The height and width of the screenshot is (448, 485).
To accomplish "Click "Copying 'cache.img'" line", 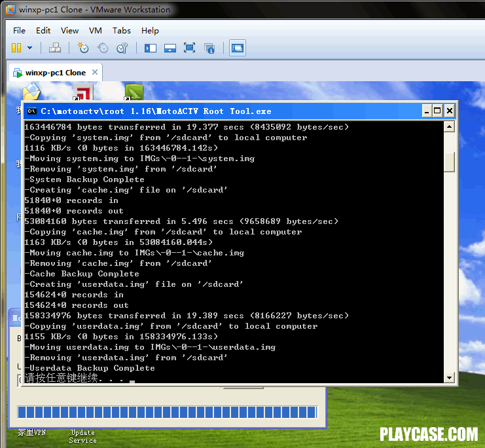I will [163, 232].
